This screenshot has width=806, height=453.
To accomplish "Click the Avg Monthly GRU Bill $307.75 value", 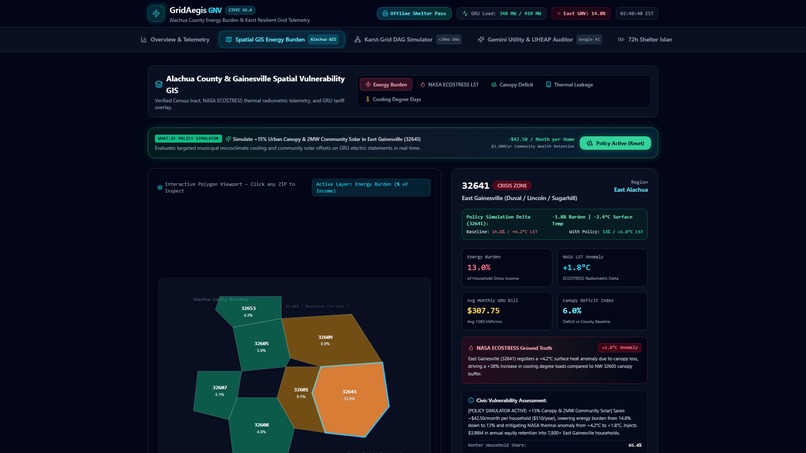I will [x=483, y=311].
